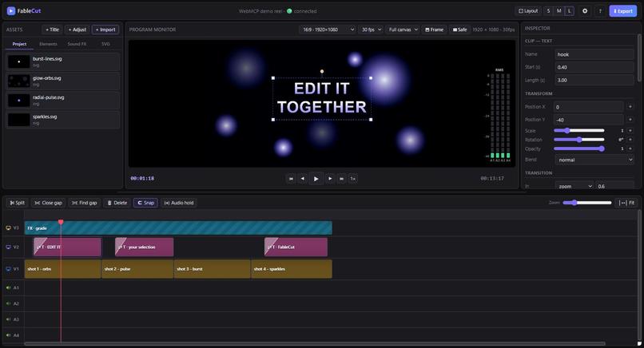Adjust the timeline Zoom slider

pos(587,203)
